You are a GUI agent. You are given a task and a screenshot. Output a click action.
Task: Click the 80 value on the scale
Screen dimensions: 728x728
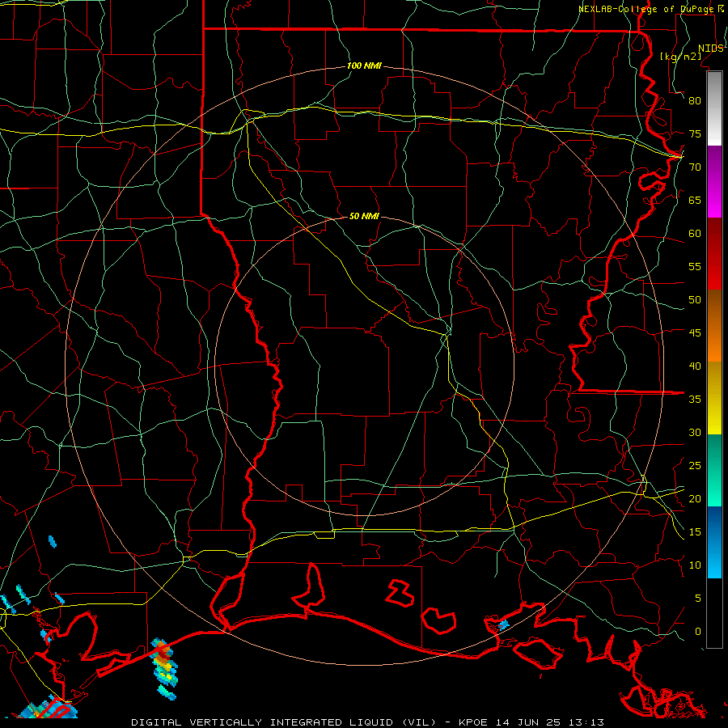(695, 101)
